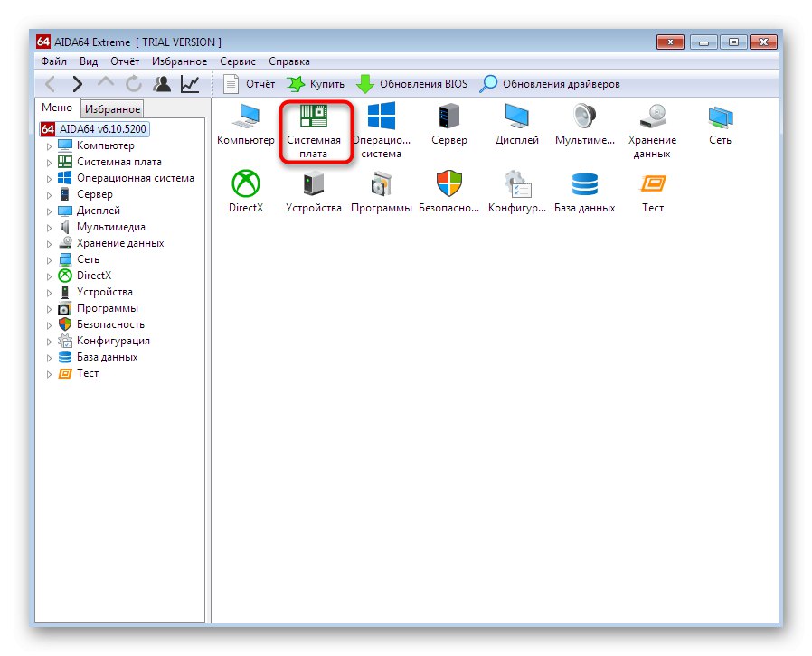The height and width of the screenshot is (656, 812).
Task: Expand the Дисплей tree node
Action: click(49, 211)
